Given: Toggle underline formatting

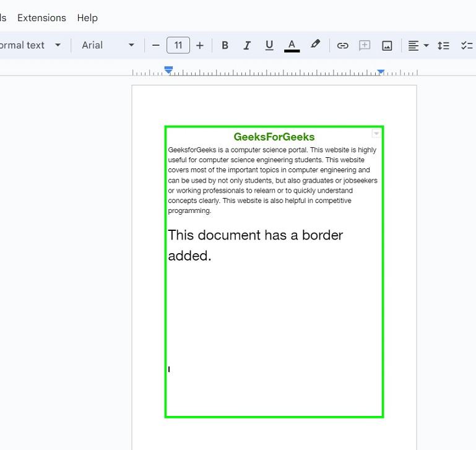Looking at the screenshot, I should point(269,45).
